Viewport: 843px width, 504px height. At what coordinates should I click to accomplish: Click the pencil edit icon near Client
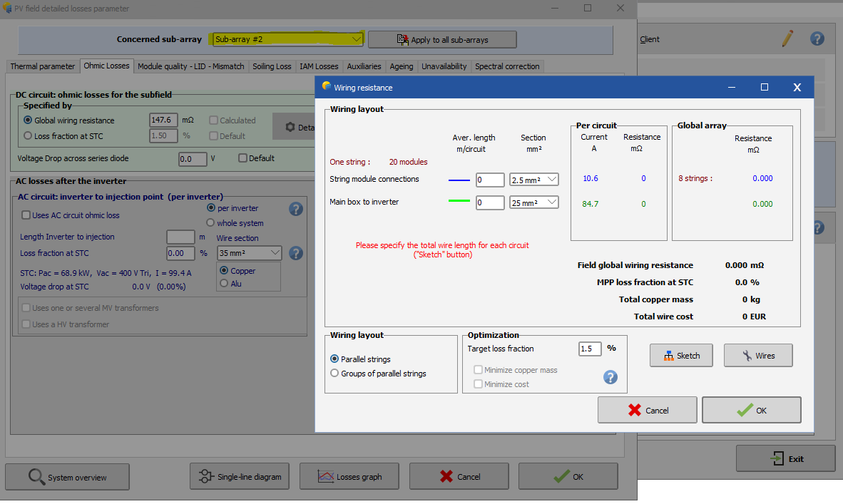point(787,39)
